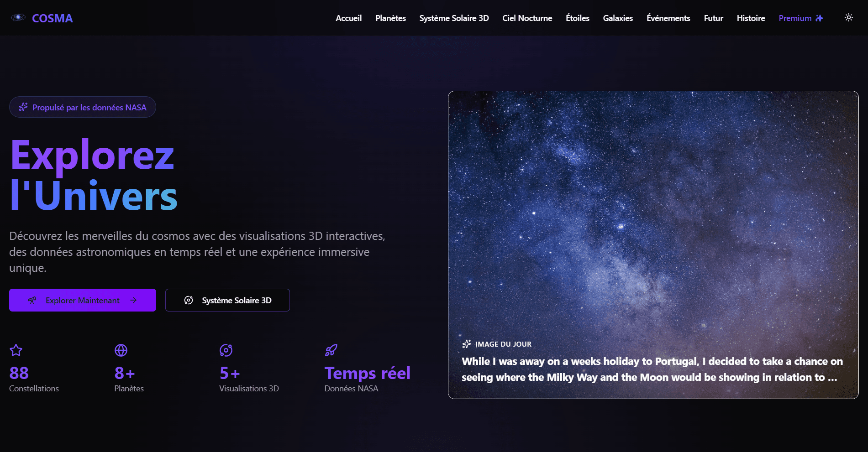Click the COSMA brand name link

[x=52, y=18]
